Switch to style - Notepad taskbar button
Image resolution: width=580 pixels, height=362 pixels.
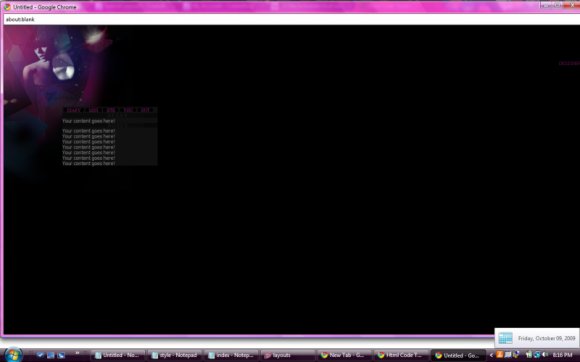coord(174,355)
